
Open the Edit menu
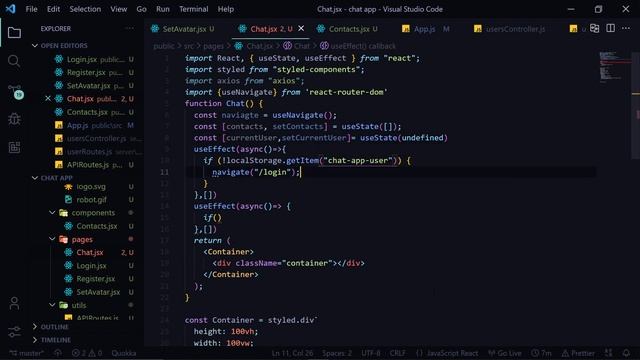pos(53,9)
